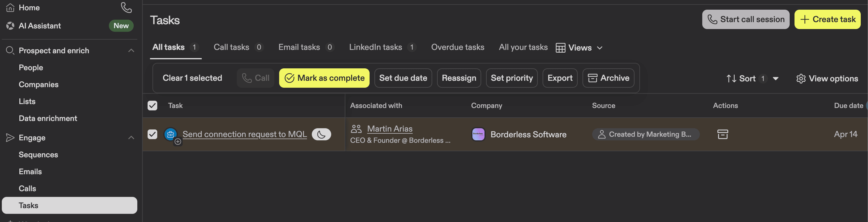Open the AI Assistant page
The image size is (868, 222).
click(x=40, y=26)
